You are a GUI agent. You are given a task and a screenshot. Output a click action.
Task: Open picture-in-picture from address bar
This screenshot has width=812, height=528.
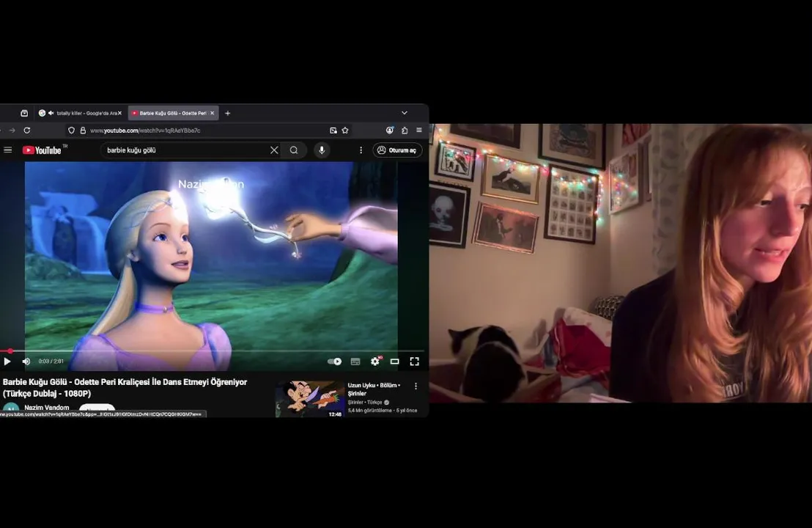(333, 131)
